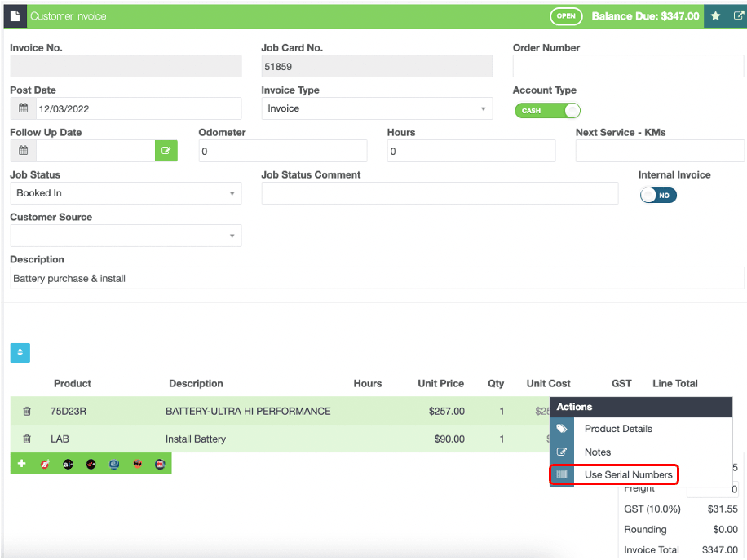Open the invoice in a new window with the header icon
The image size is (747, 560).
coord(738,15)
